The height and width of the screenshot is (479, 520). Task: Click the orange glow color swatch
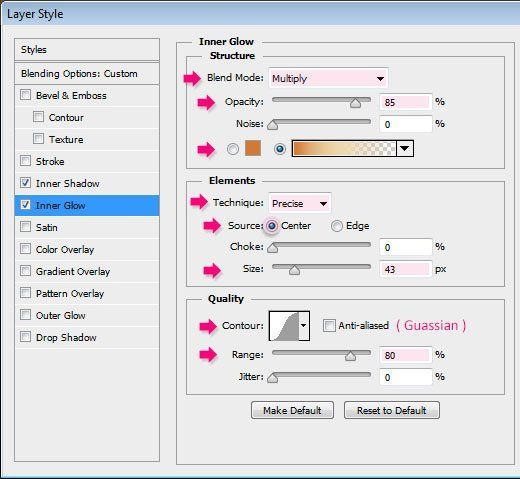click(x=253, y=148)
